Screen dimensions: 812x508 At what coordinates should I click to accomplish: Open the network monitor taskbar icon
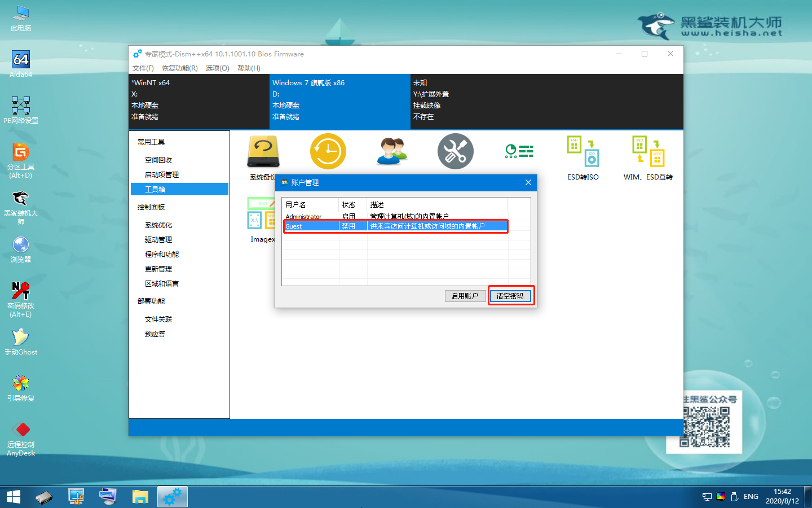tap(76, 497)
